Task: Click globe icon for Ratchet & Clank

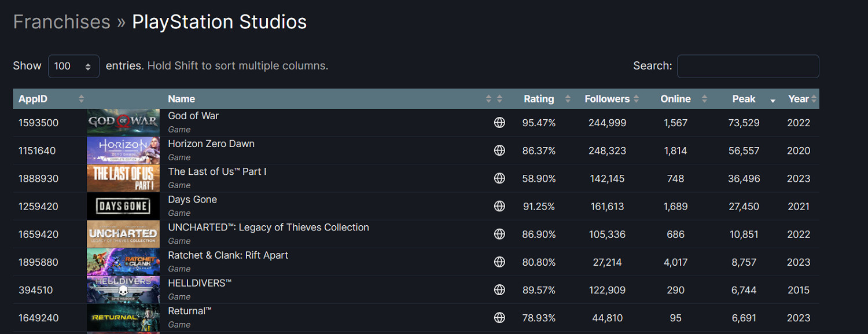Action: click(499, 262)
